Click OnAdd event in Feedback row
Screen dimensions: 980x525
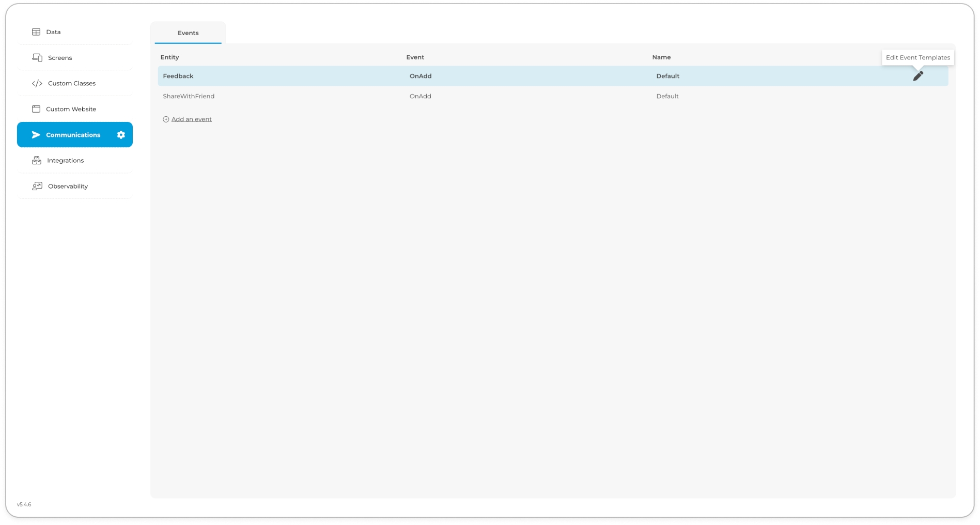click(x=421, y=76)
